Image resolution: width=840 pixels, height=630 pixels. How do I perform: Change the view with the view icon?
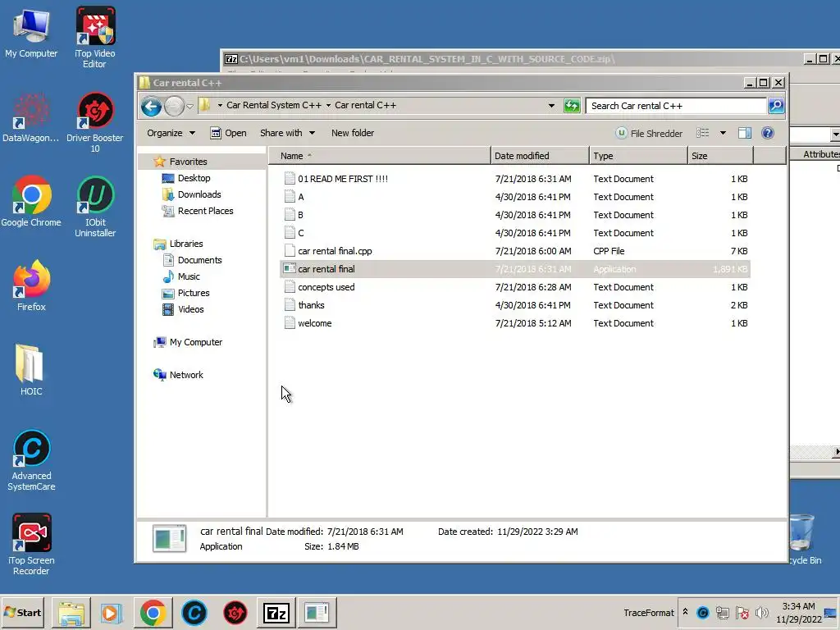point(702,133)
